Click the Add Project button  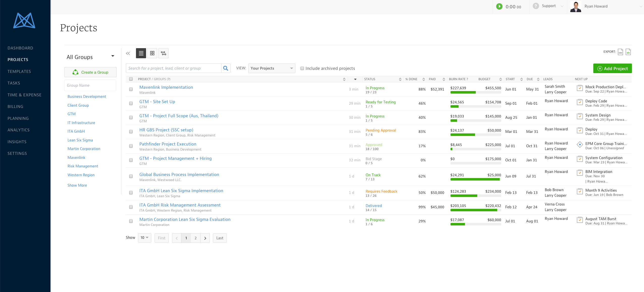tap(612, 69)
